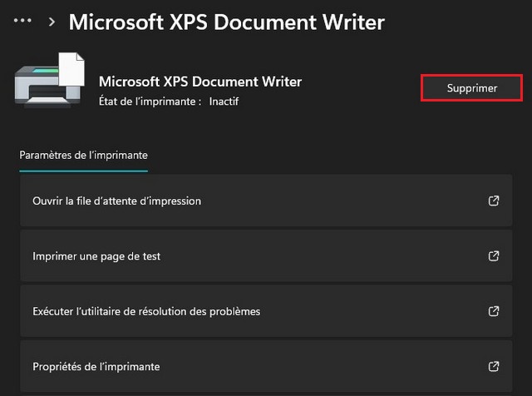532x396 pixels.
Task: Click the État de l'imprimante label
Action: pos(148,101)
